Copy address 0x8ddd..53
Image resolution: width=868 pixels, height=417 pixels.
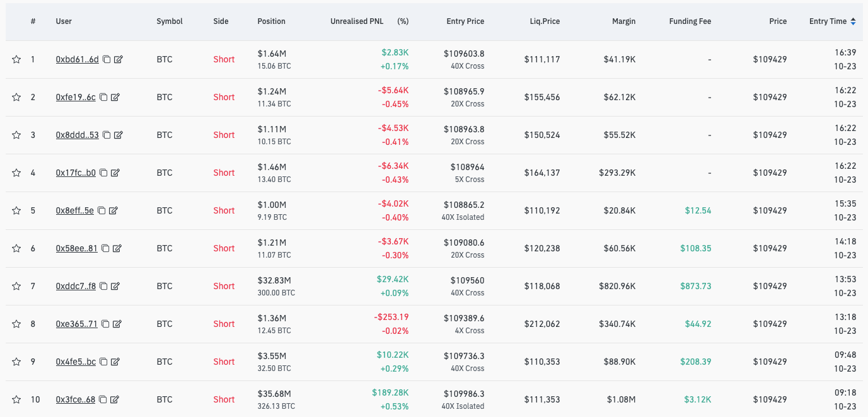107,135
